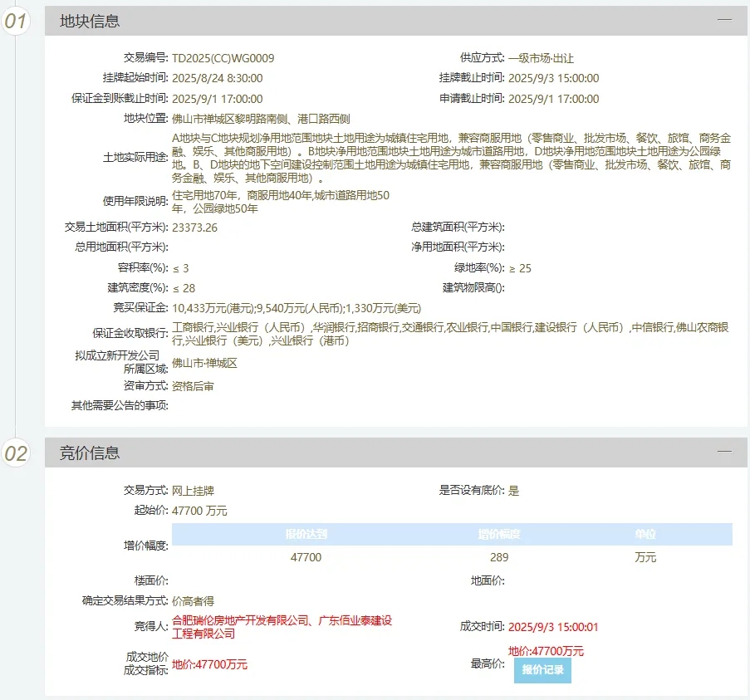Click the 万元 unit cell in table
Image resolution: width=750 pixels, height=700 pixels.
tap(645, 557)
